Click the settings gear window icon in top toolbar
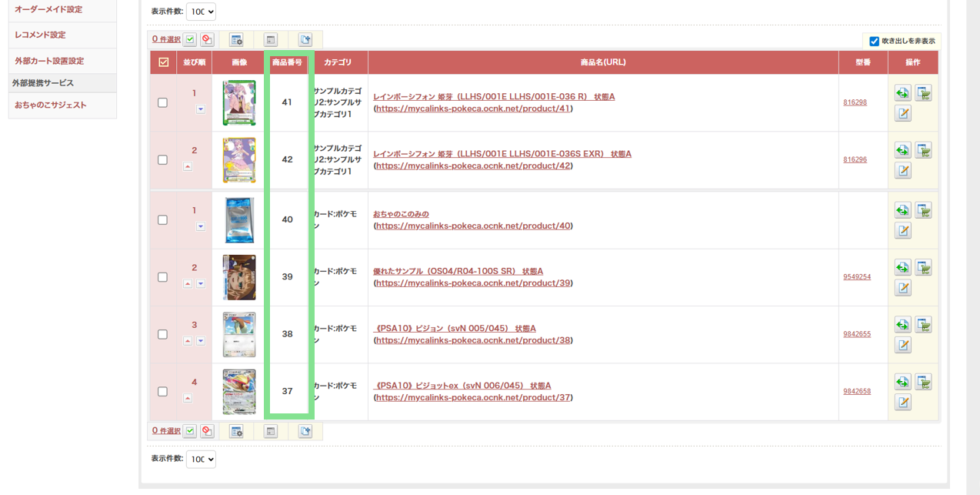Image resolution: width=980 pixels, height=495 pixels. pyautogui.click(x=236, y=39)
